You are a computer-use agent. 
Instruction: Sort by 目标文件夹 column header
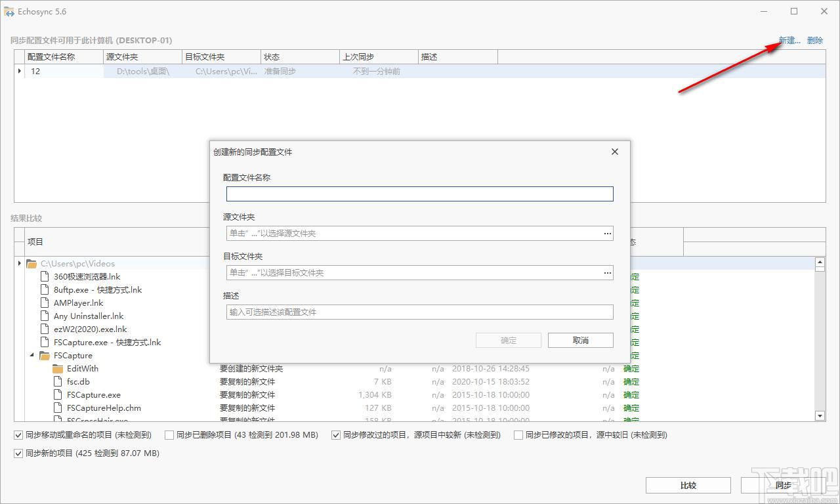[x=221, y=57]
